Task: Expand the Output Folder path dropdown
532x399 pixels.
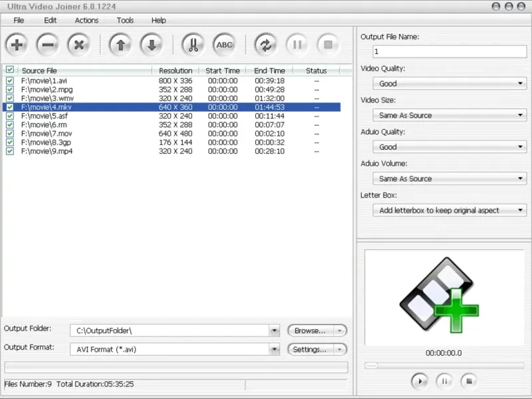Action: [x=275, y=331]
